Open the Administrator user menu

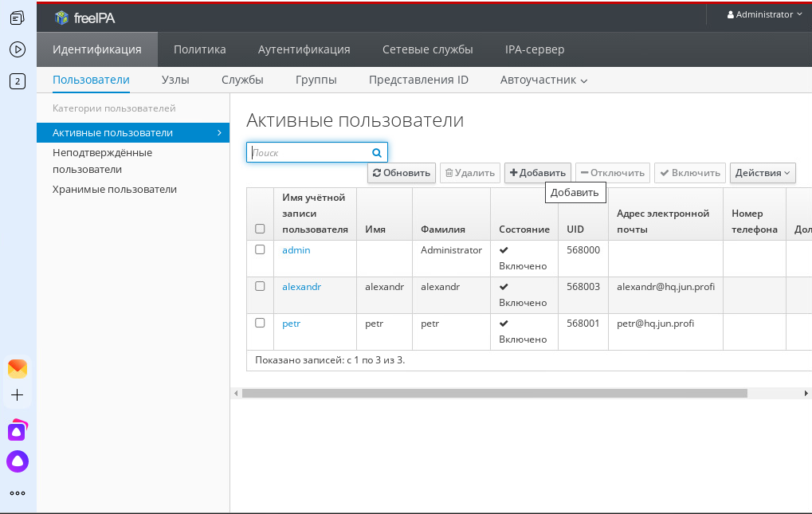764,14
